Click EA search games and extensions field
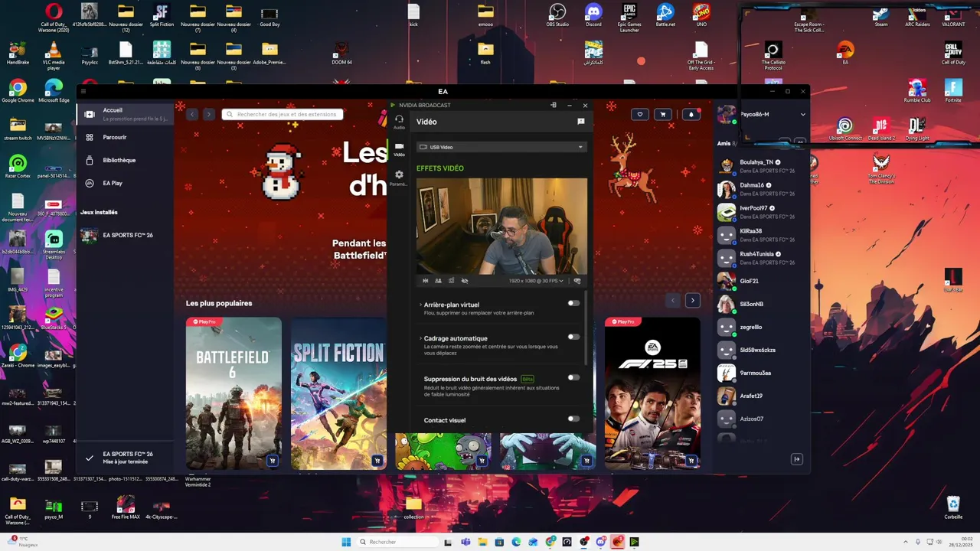Viewport: 980px width, 551px height. (282, 114)
